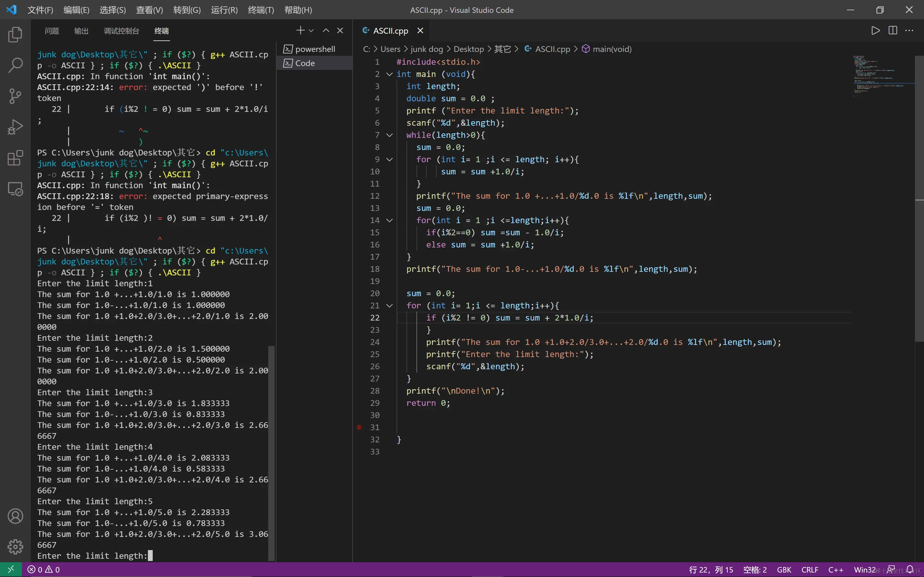Open the Extensions view

tap(15, 158)
